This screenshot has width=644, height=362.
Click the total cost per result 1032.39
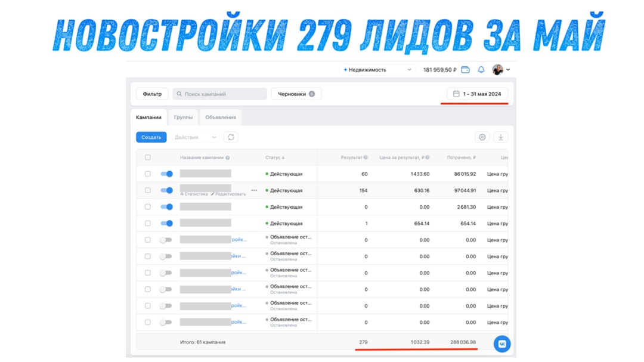point(420,342)
